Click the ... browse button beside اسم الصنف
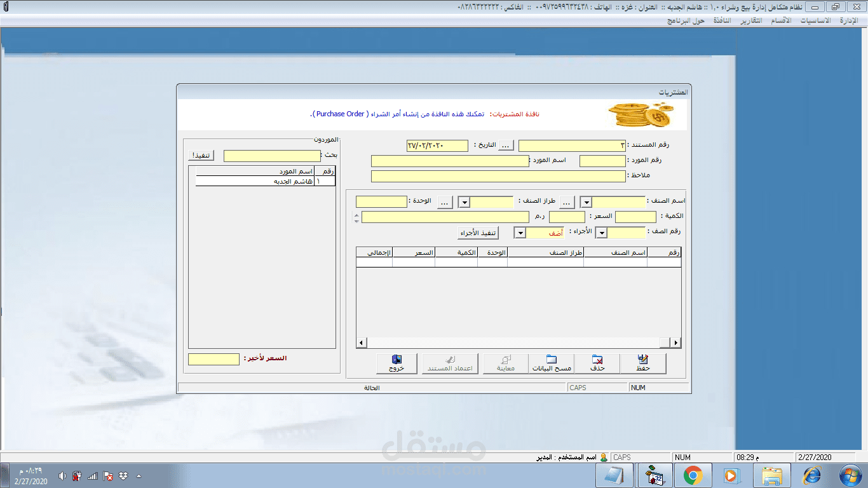 567,201
